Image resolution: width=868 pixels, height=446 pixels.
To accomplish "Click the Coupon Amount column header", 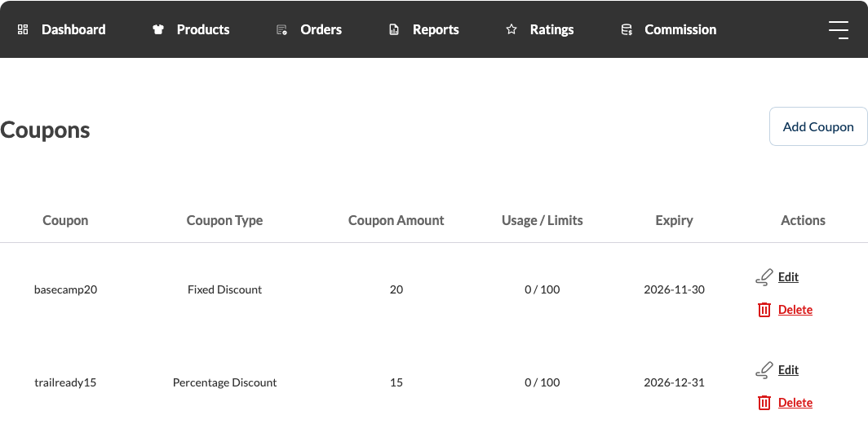I will tap(396, 220).
